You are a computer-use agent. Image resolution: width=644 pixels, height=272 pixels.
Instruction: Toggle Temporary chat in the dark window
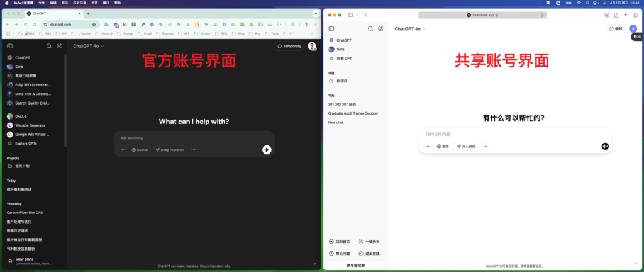(x=289, y=46)
